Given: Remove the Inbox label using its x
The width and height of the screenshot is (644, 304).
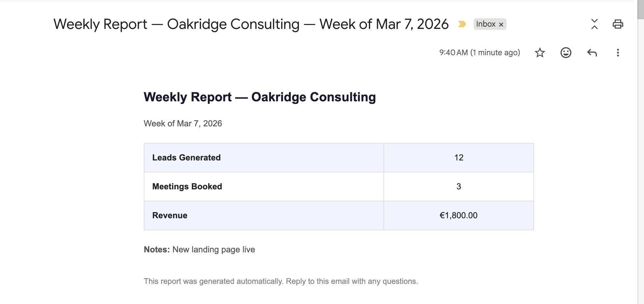Looking at the screenshot, I should coord(501,24).
